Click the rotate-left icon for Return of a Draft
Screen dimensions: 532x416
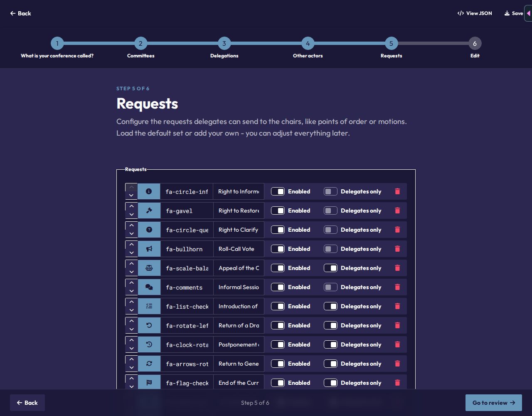[149, 325]
